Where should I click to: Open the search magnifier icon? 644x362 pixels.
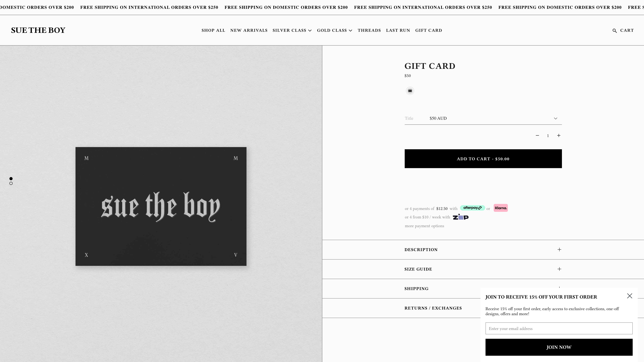[614, 30]
